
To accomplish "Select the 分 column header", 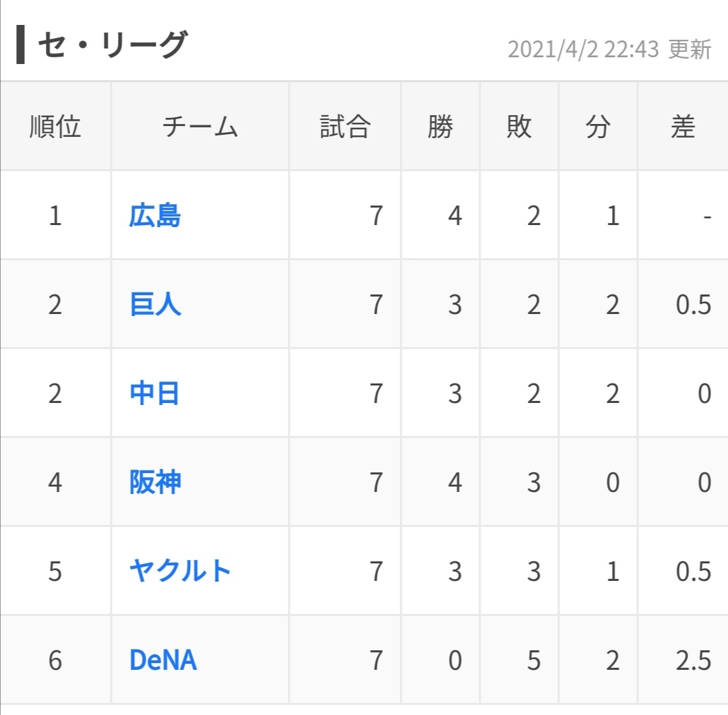I will tap(598, 127).
